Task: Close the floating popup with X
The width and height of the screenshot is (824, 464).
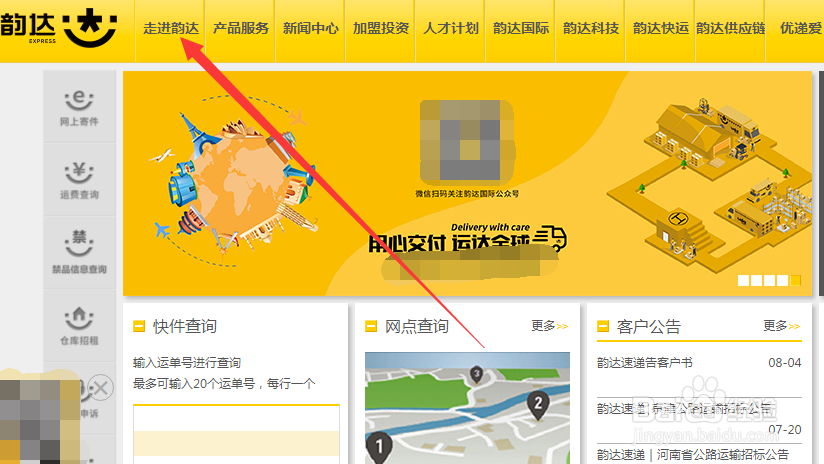Action: pos(100,388)
